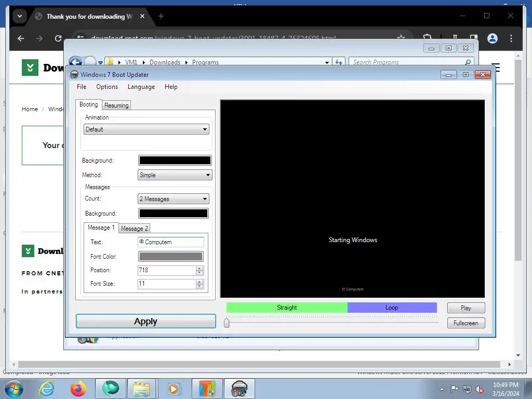532x399 pixels.
Task: Click the green Straight segment
Action: (287, 308)
